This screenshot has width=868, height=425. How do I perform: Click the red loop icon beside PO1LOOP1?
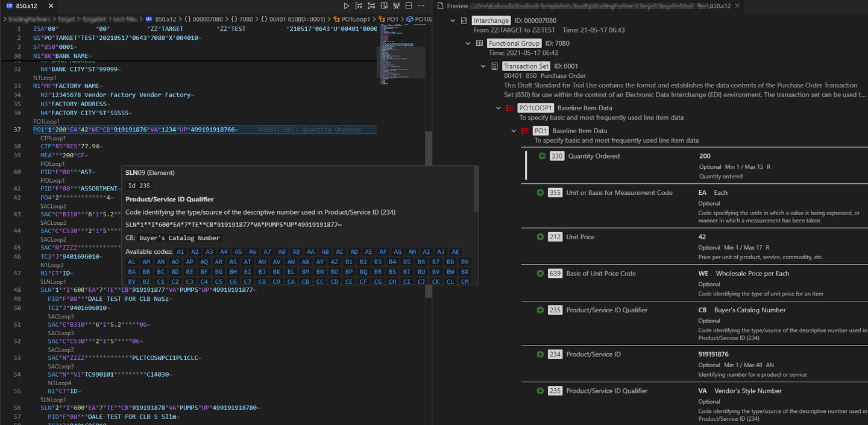coord(510,107)
